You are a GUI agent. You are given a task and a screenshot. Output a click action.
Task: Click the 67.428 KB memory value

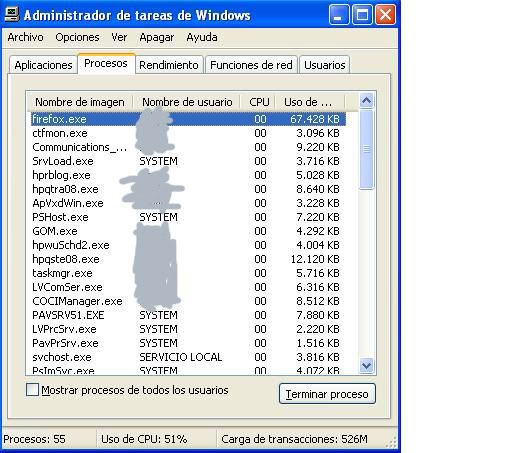pos(315,119)
